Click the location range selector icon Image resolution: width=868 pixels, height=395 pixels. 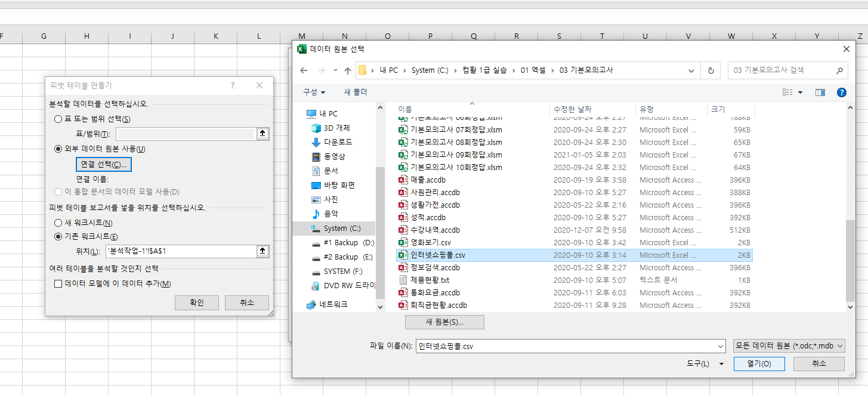[262, 251]
